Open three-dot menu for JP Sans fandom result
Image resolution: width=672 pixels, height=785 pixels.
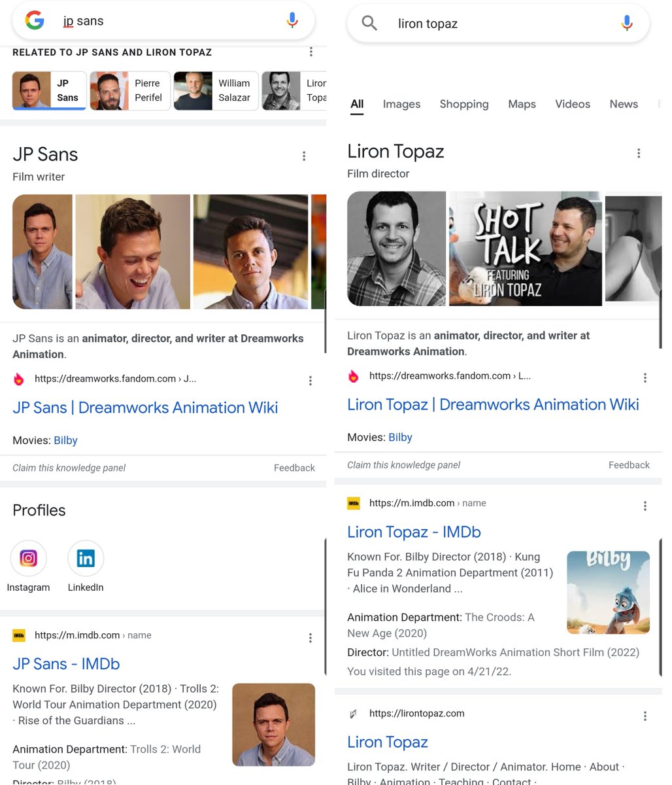coord(310,380)
